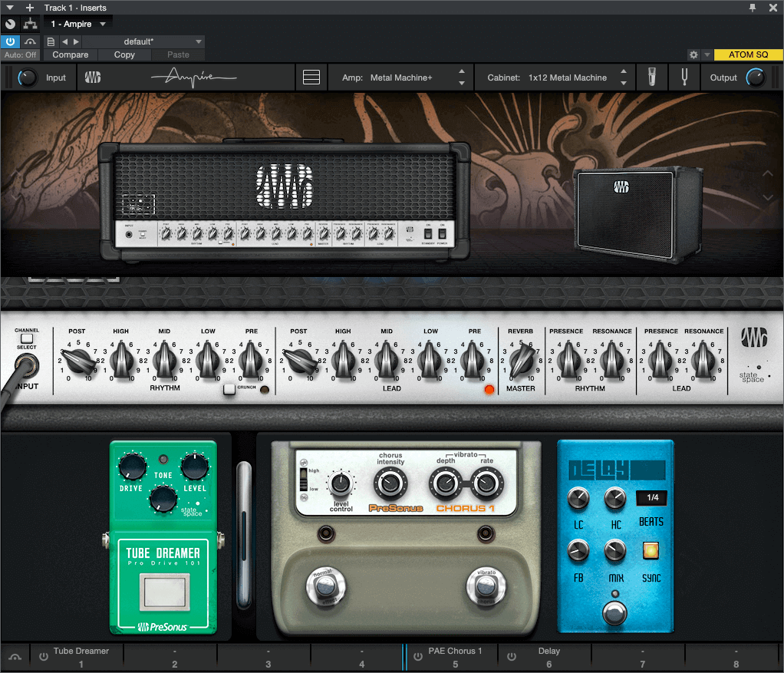The height and width of the screenshot is (673, 784).
Task: Click the microphone icon in the Ampire toolbar
Action: coord(653,77)
